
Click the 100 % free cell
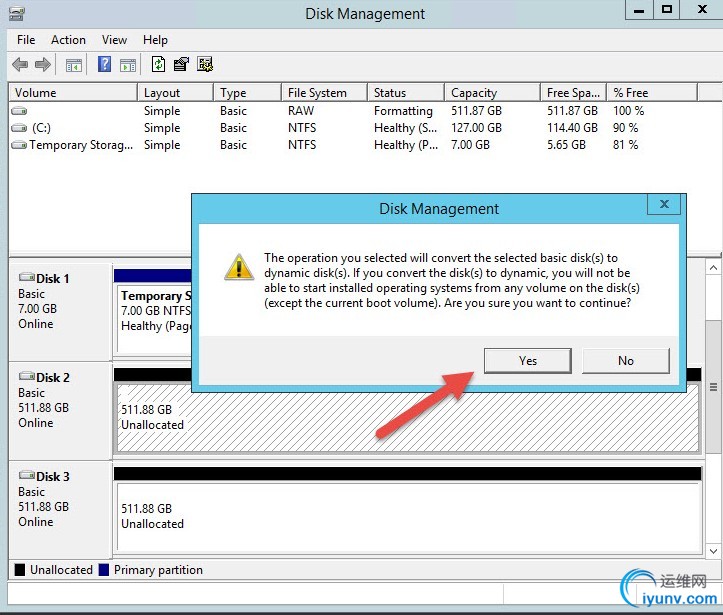coord(628,111)
